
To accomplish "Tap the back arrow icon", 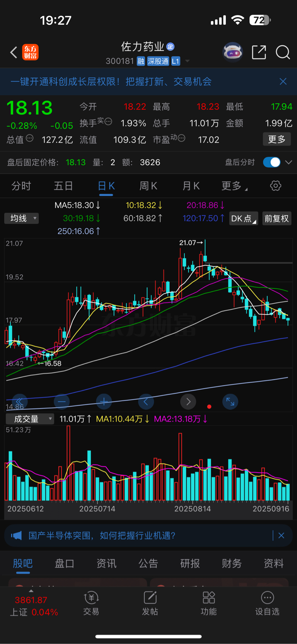I will 14,52.
